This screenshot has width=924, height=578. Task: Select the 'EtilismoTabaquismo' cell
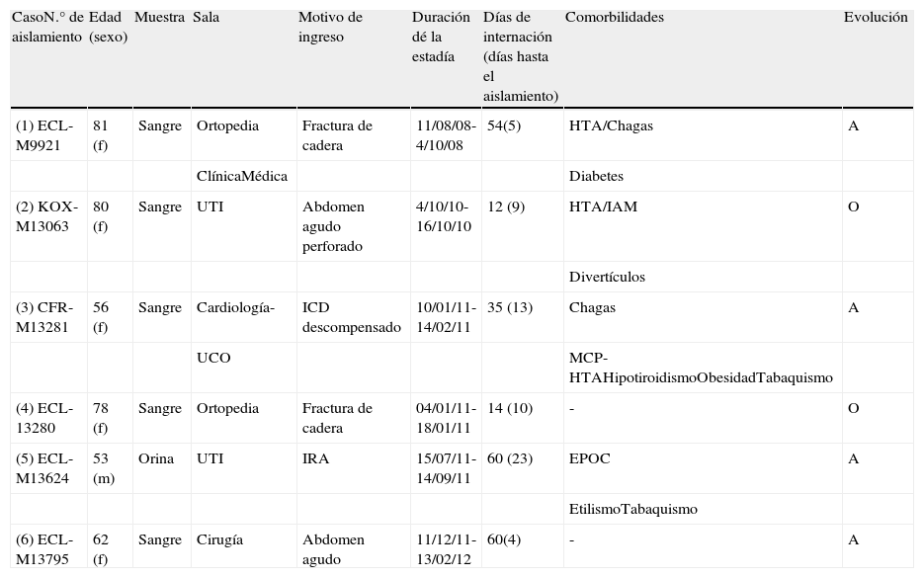click(633, 509)
